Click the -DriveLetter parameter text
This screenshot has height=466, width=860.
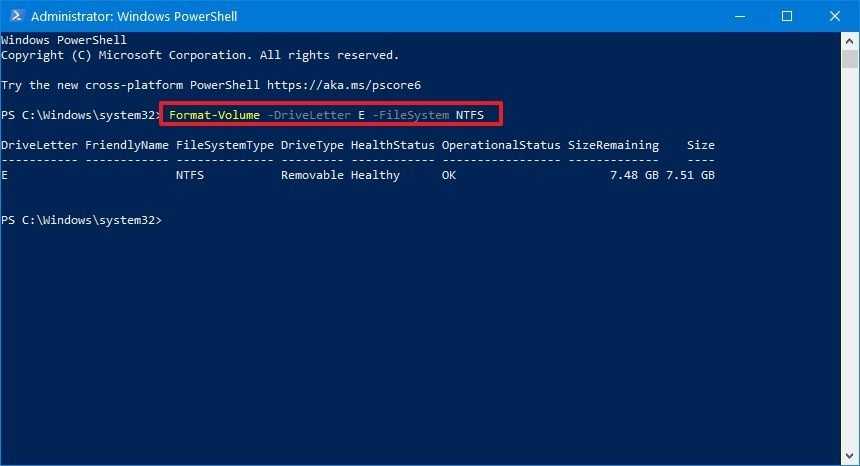(x=309, y=115)
